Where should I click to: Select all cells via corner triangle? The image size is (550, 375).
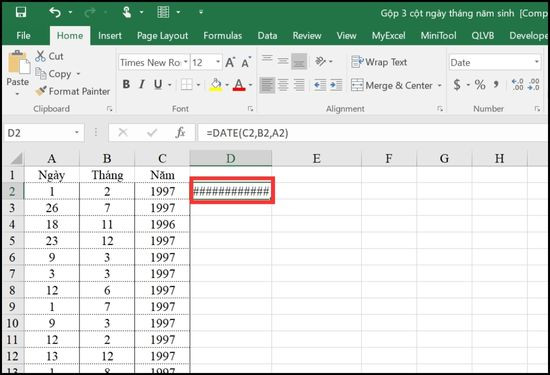pos(16,159)
